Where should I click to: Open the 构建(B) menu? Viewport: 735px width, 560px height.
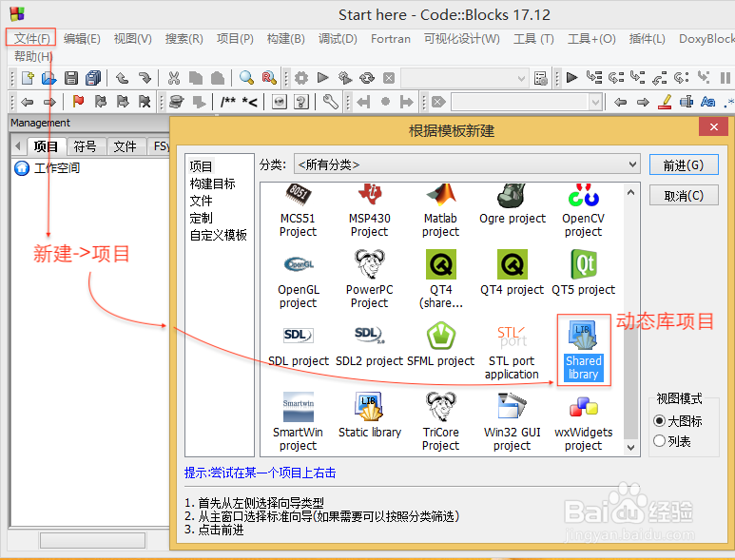pyautogui.click(x=286, y=38)
